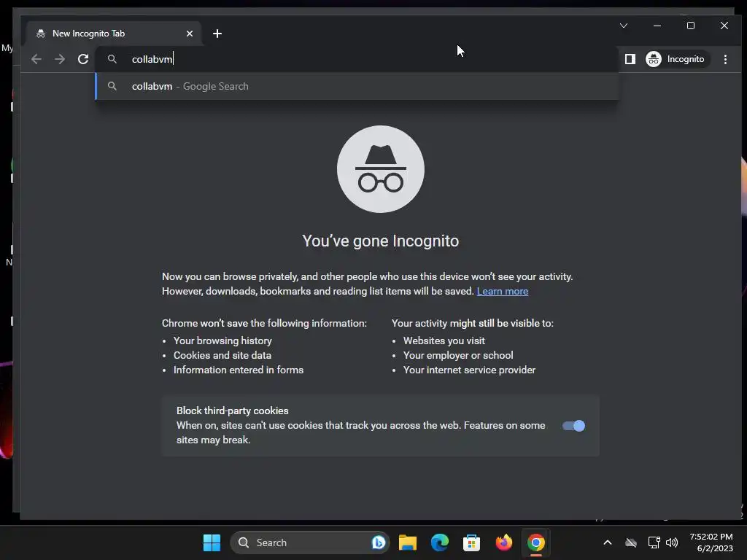
Task: Toggle Block third-party cookies switch
Action: click(573, 426)
